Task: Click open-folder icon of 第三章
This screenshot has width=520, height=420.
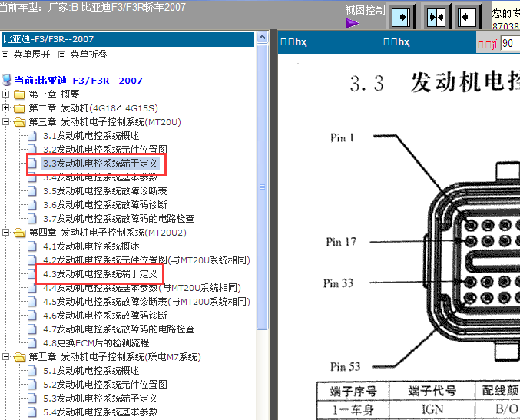Action: click(20, 122)
